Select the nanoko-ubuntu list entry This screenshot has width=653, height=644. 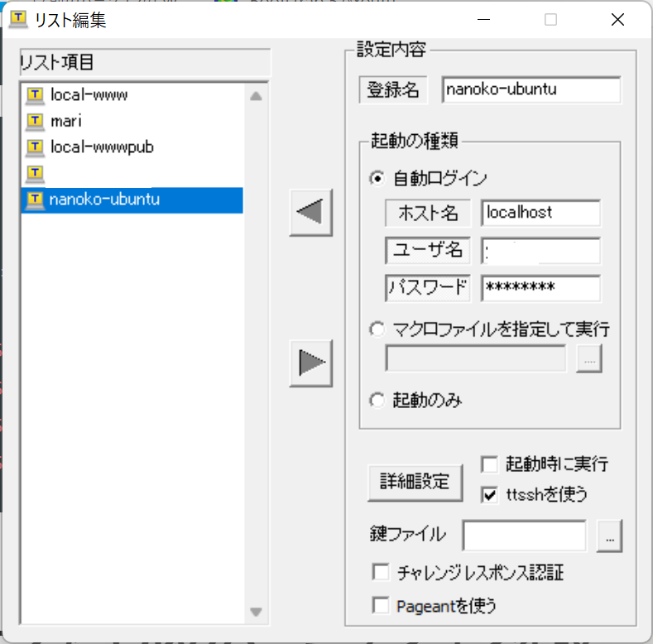[132, 200]
